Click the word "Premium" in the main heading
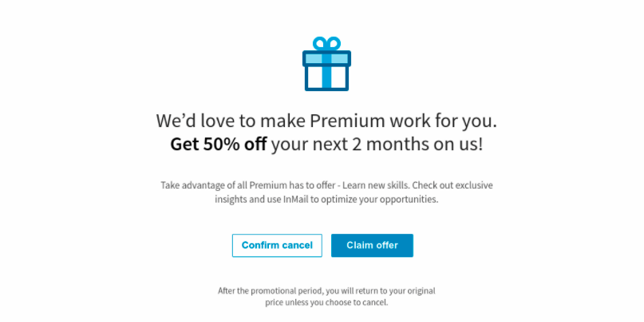The width and height of the screenshot is (644, 322). (348, 121)
